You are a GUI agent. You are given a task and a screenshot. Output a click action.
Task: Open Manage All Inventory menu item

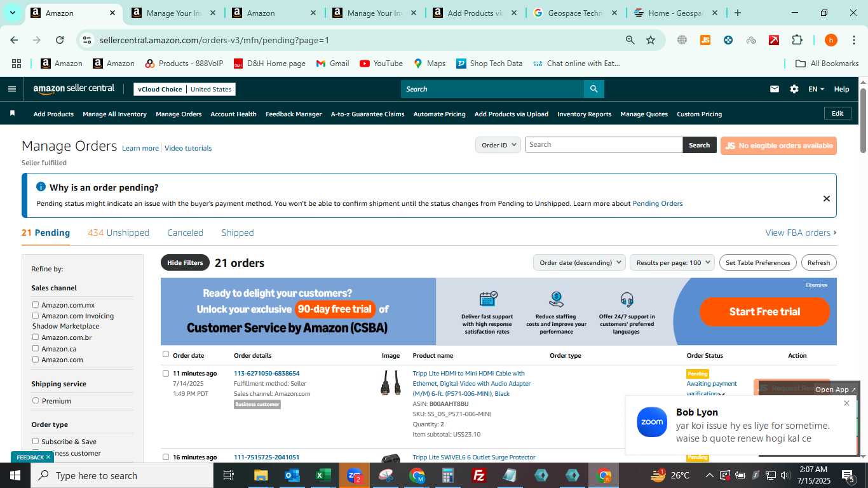pyautogui.click(x=114, y=114)
